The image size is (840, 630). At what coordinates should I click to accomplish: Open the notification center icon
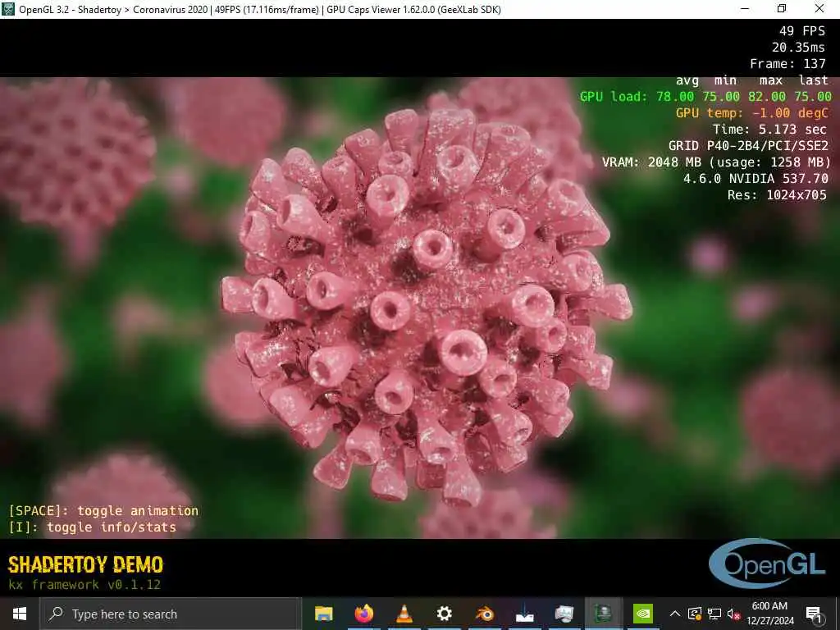pos(813,614)
